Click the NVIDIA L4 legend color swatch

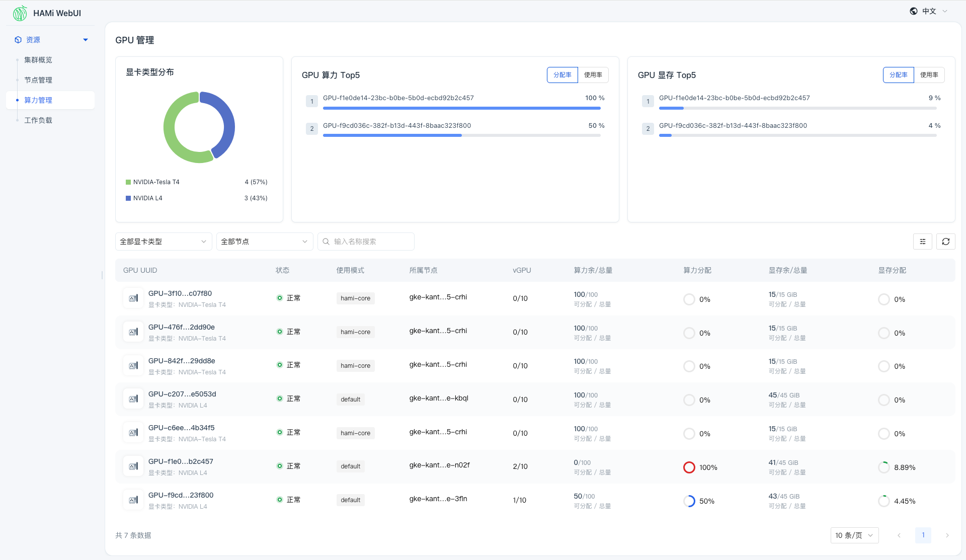128,198
